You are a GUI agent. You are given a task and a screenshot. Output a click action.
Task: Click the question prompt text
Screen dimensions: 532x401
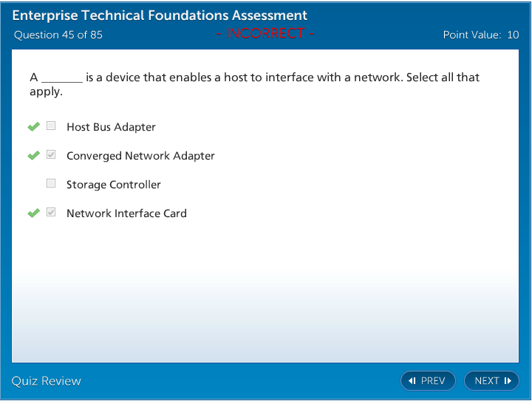[281, 78]
